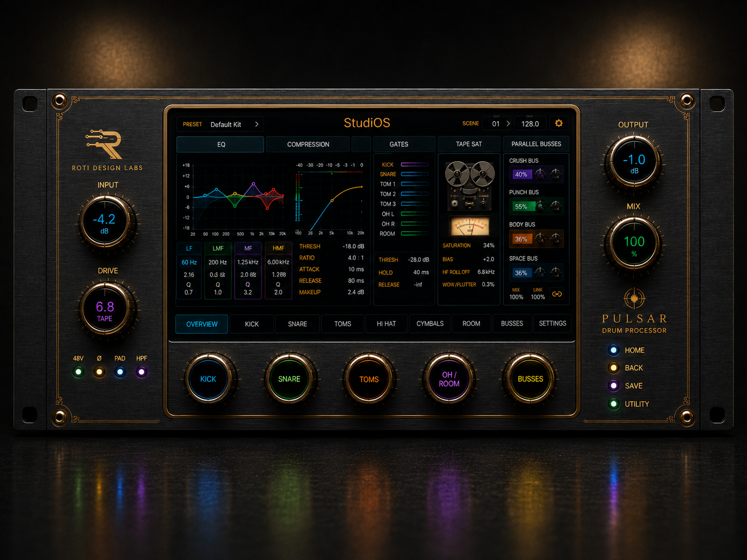
Task: Click the ROOM gate level bar
Action: point(414,234)
